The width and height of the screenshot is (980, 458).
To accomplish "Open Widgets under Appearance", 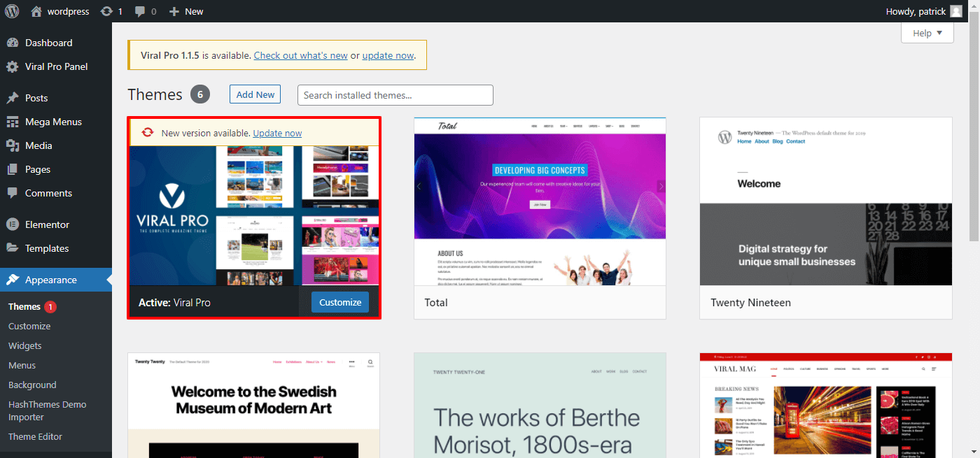I will [x=25, y=345].
